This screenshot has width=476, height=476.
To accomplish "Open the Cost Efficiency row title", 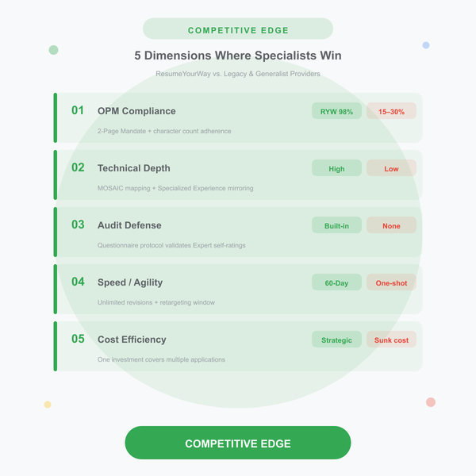I will [x=132, y=340].
